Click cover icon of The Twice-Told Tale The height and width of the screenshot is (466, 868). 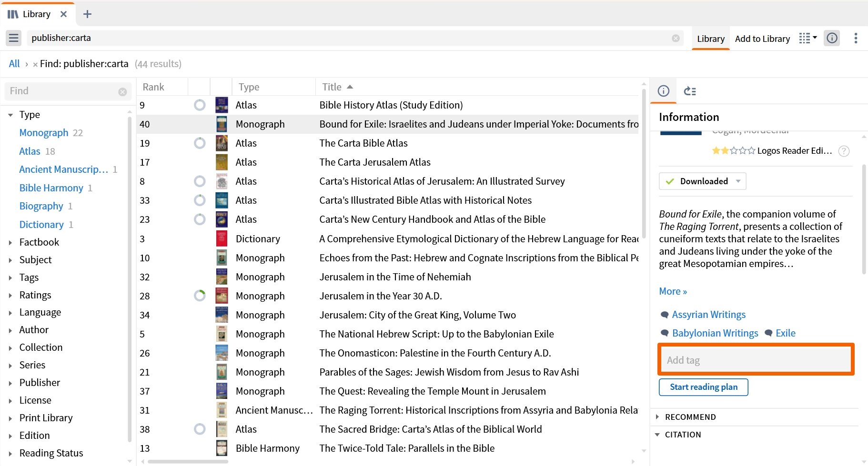(x=222, y=448)
